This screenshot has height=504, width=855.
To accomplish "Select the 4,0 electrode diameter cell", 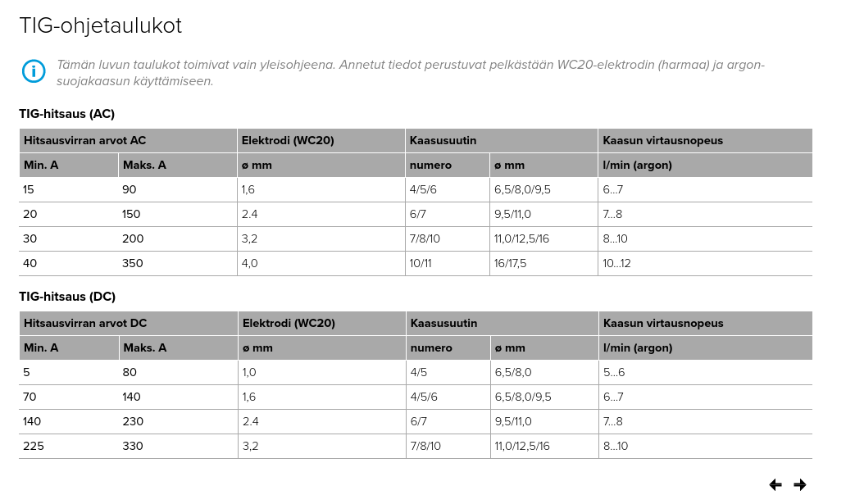I will 249,264.
